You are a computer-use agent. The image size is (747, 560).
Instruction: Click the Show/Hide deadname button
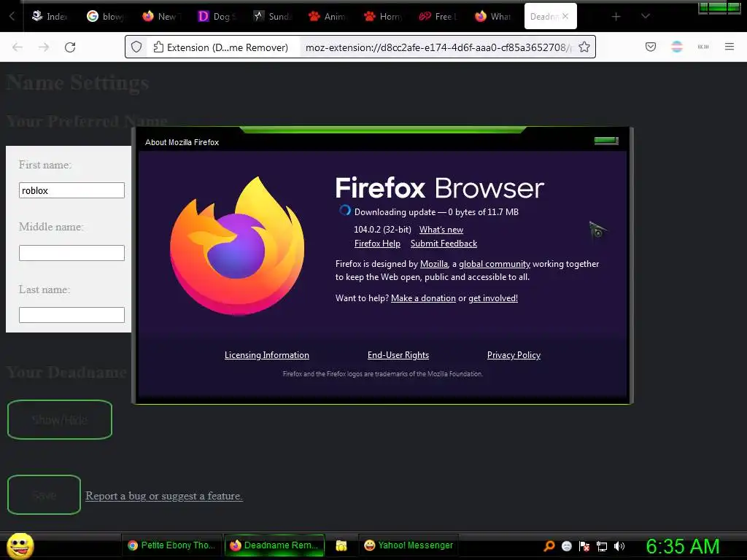pyautogui.click(x=60, y=419)
